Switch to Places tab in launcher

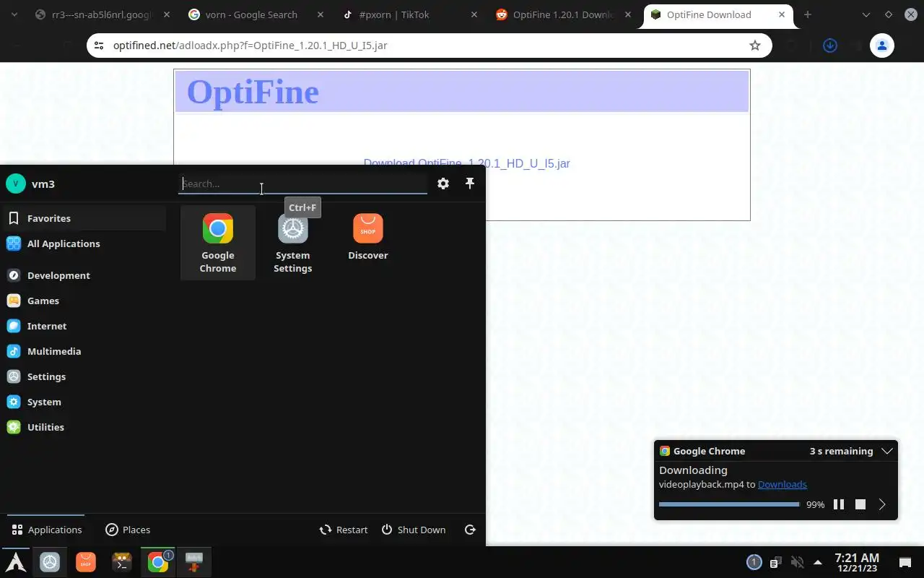[x=128, y=530]
